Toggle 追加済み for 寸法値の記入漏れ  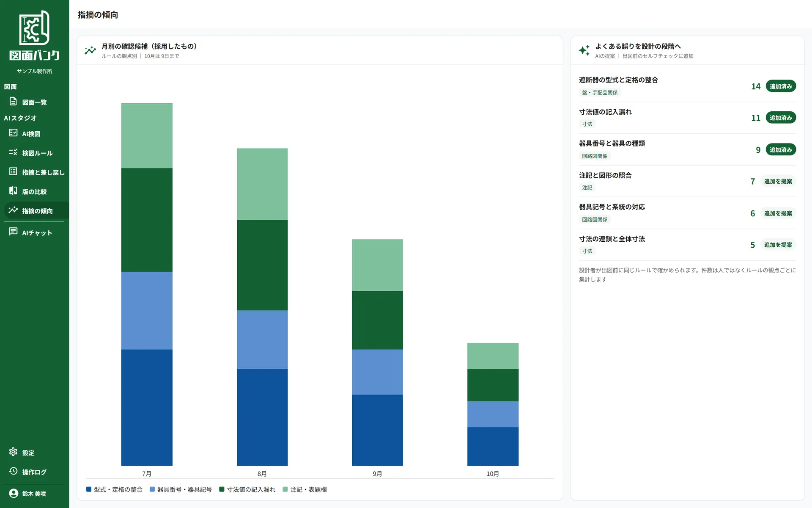coord(781,118)
